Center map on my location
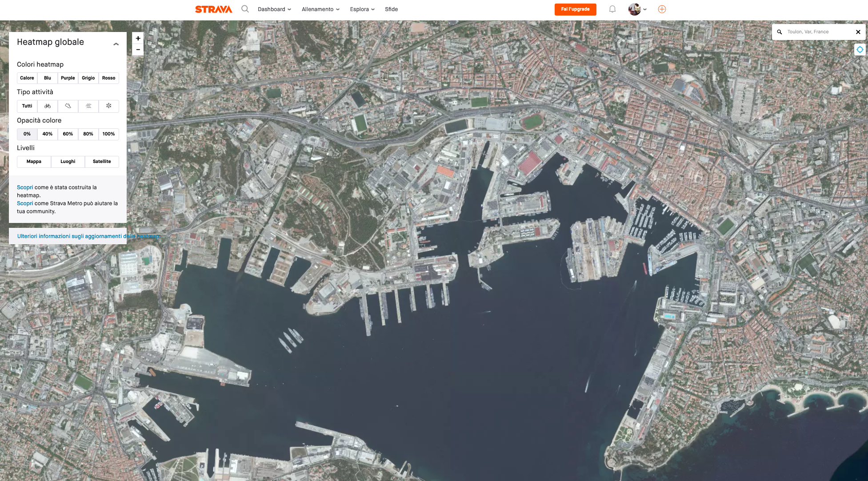This screenshot has height=481, width=868. 860,50
